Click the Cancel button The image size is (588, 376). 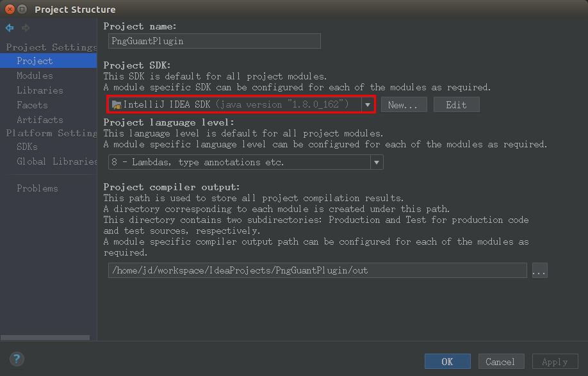pos(501,361)
